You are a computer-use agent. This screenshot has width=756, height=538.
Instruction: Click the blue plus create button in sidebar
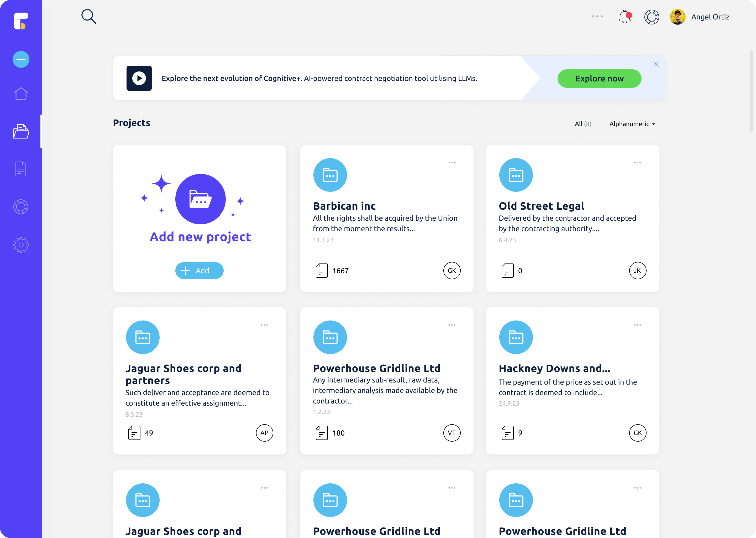(x=21, y=60)
